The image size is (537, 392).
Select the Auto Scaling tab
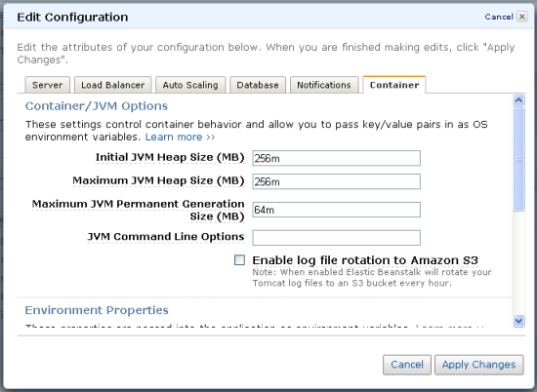pyautogui.click(x=190, y=85)
